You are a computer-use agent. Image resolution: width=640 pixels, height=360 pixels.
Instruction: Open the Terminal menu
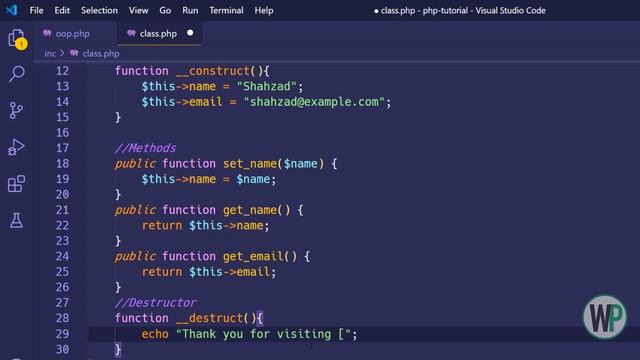click(x=226, y=10)
